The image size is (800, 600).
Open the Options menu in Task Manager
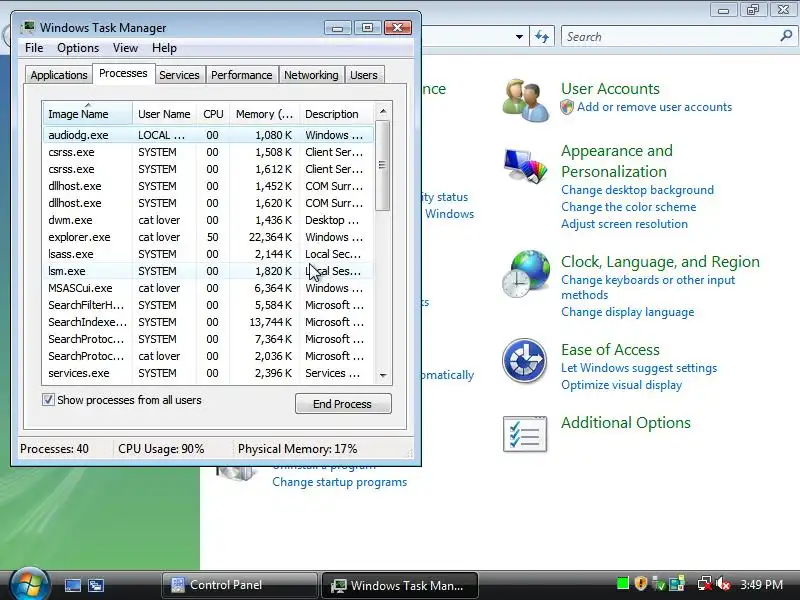78,48
